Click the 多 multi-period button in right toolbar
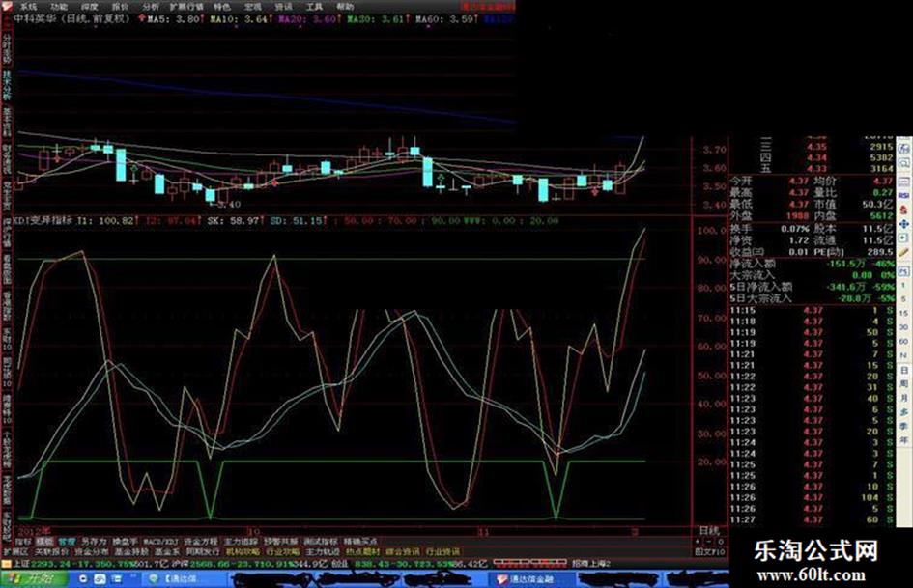The image size is (913, 588). [x=903, y=412]
